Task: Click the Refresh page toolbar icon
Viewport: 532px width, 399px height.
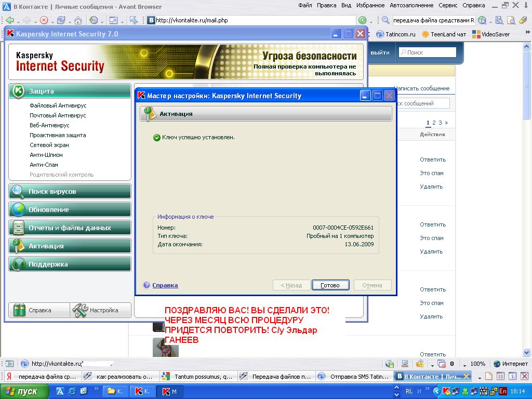Action: click(61, 20)
